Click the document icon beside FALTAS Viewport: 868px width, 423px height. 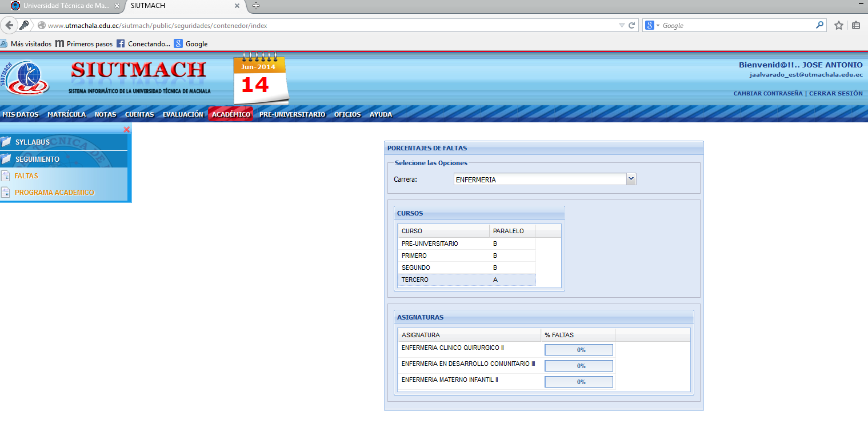pyautogui.click(x=6, y=176)
